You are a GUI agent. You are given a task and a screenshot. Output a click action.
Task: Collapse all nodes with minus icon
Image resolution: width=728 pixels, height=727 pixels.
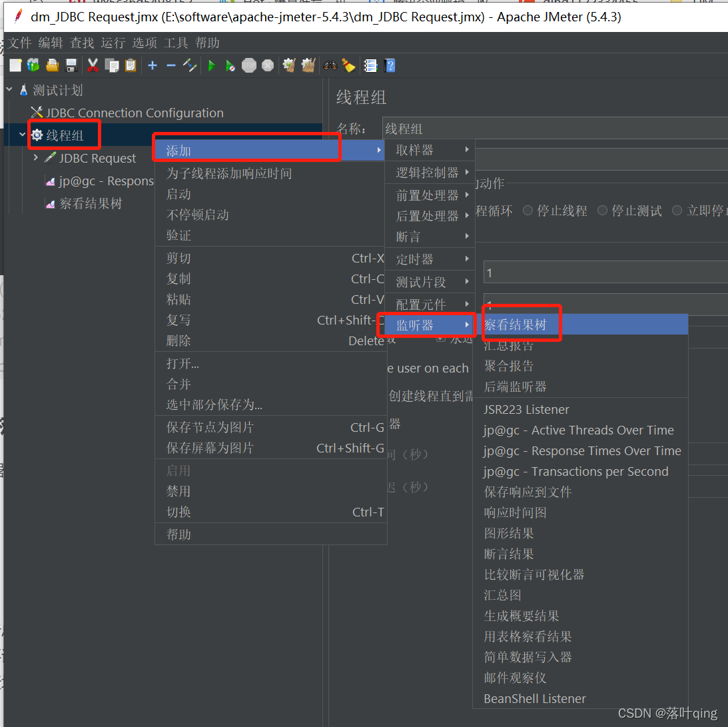coord(171,65)
